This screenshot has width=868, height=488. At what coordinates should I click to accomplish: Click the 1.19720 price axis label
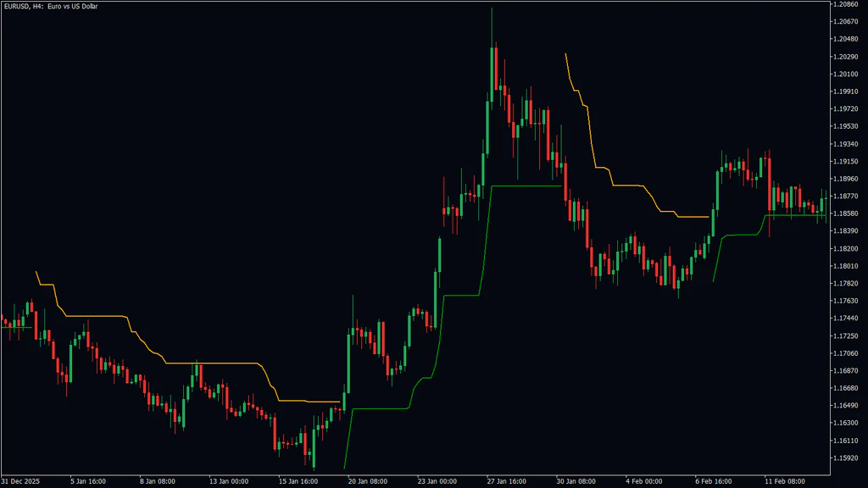[x=846, y=109]
